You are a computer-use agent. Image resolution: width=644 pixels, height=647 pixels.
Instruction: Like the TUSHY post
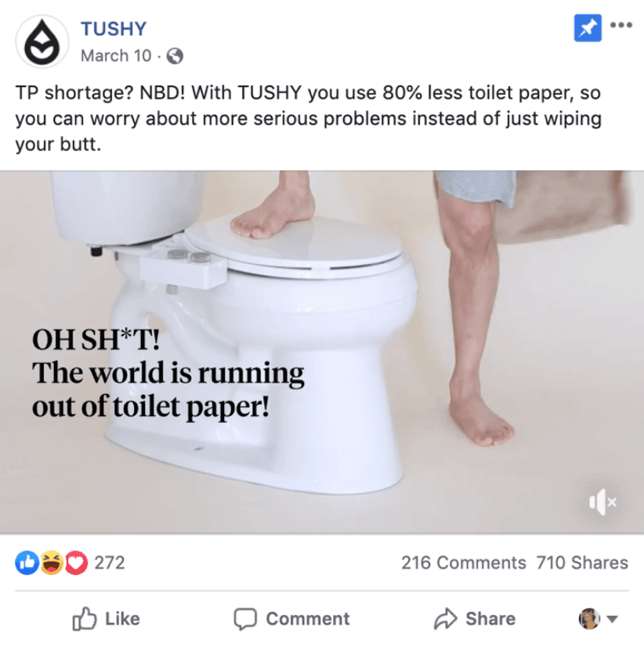[x=107, y=619]
